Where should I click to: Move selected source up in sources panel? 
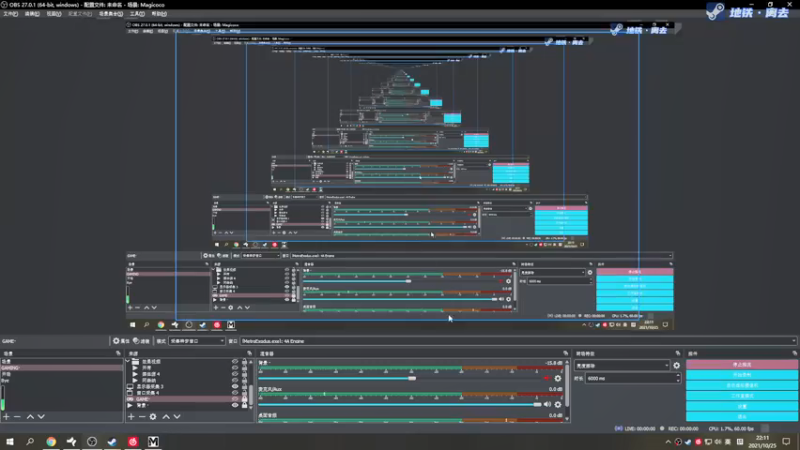166,417
